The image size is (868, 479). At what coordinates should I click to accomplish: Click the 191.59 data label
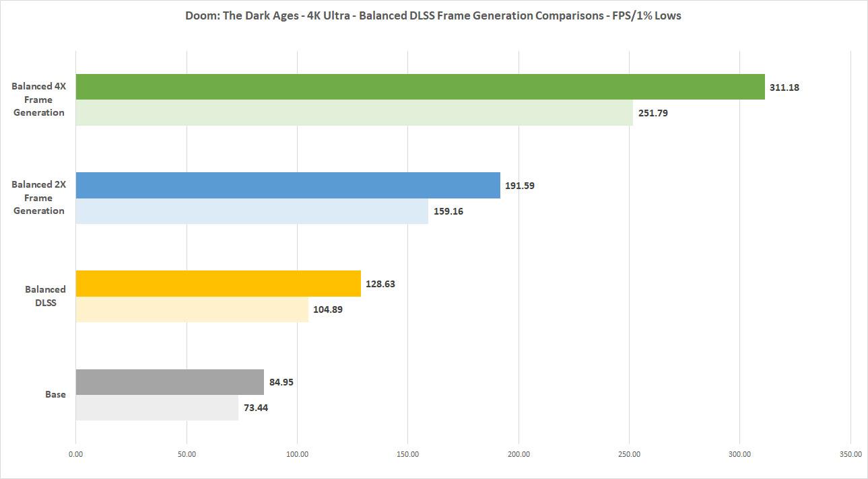(520, 185)
